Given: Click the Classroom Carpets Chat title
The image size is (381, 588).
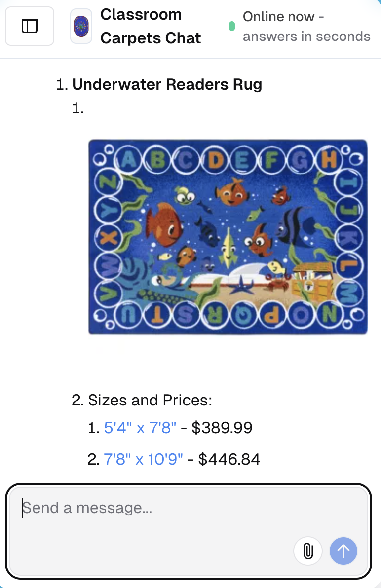Looking at the screenshot, I should [151, 26].
